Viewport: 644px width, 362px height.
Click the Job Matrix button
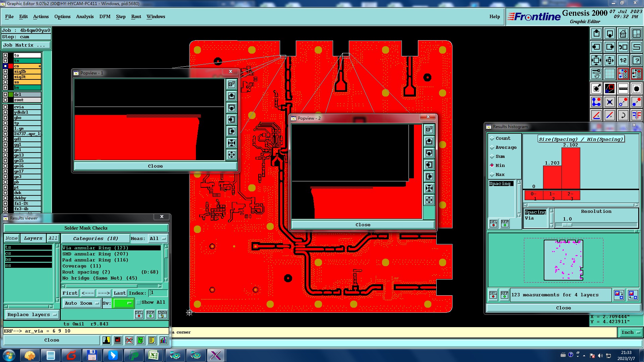(x=26, y=45)
